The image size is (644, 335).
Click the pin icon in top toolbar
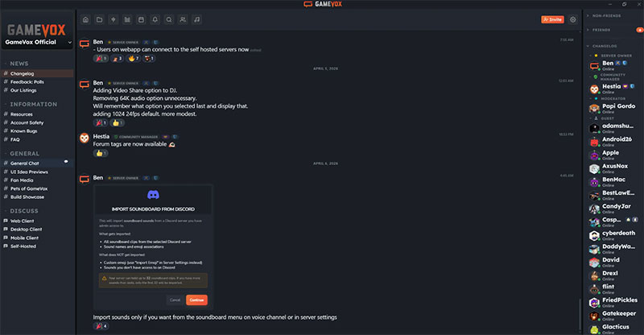(x=114, y=20)
